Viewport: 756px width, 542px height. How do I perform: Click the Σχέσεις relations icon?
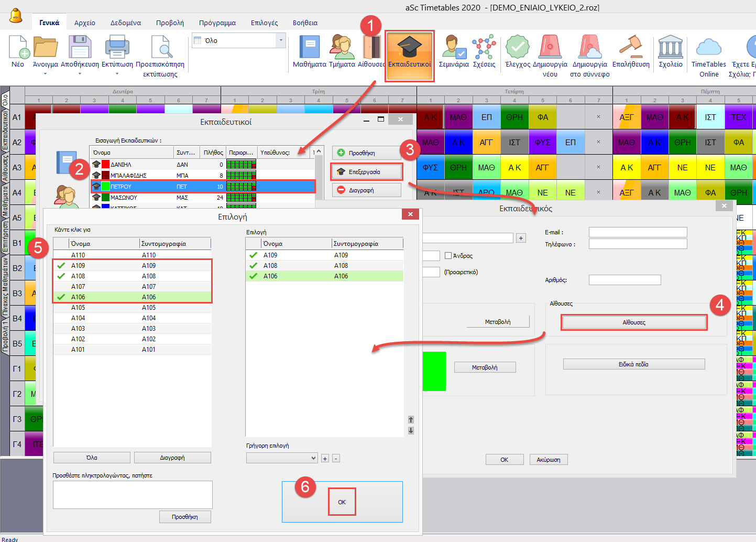click(484, 48)
